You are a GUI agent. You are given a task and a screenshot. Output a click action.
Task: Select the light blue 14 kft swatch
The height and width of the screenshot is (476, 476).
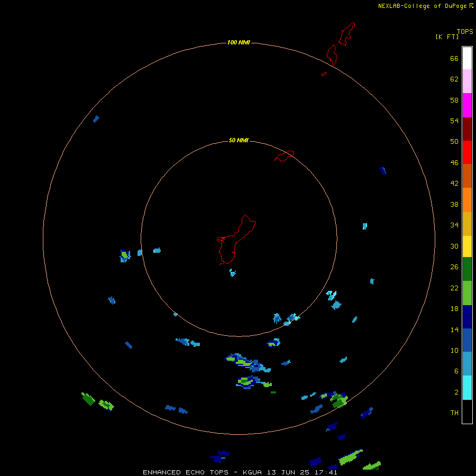(x=467, y=364)
